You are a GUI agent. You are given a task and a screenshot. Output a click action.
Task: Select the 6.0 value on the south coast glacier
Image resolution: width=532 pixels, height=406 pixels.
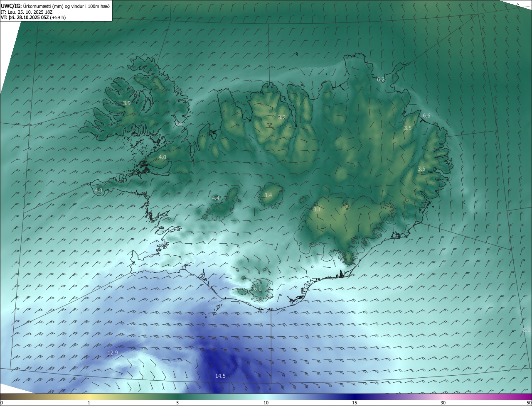(257, 289)
